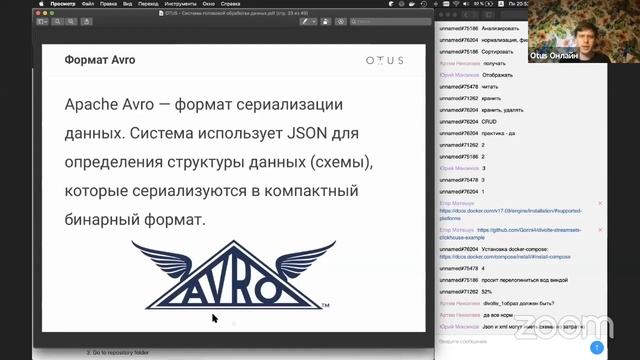Click the "практика - да" chat message
This screenshot has height=360, width=640.
pos(498,133)
